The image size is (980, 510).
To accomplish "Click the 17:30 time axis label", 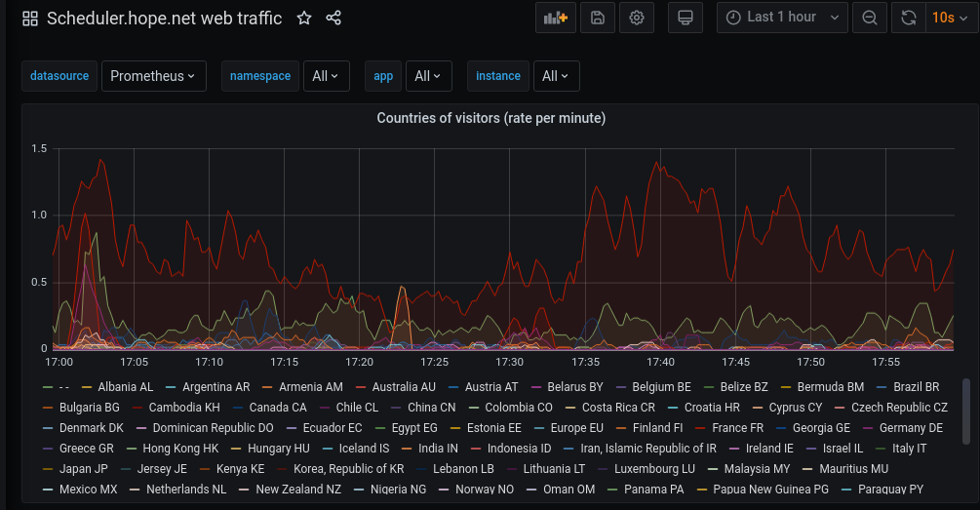I will 509,363.
